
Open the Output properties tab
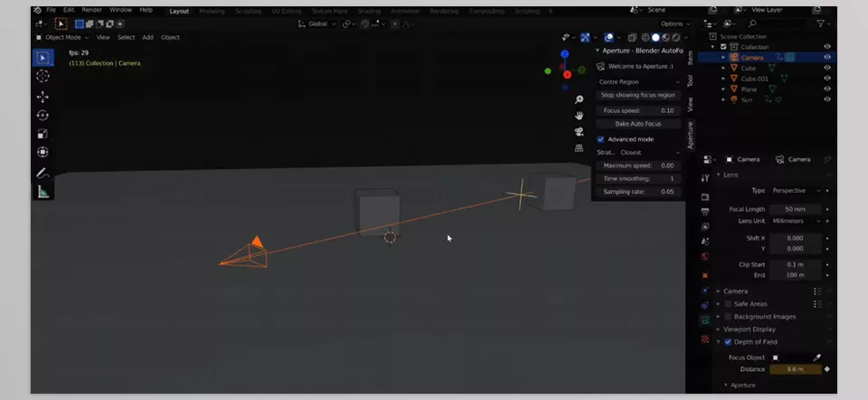[x=704, y=212]
